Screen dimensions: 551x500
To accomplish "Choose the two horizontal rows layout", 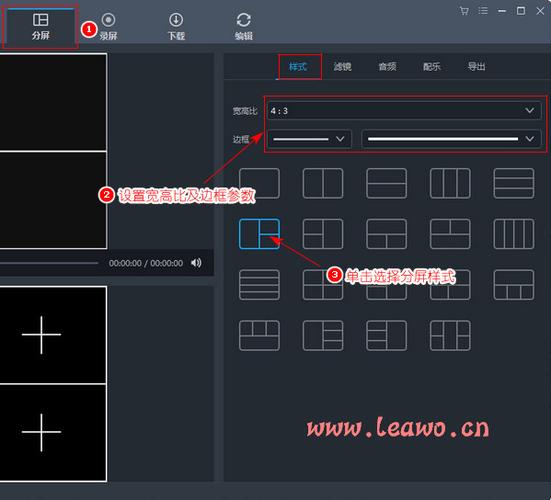I will click(387, 183).
